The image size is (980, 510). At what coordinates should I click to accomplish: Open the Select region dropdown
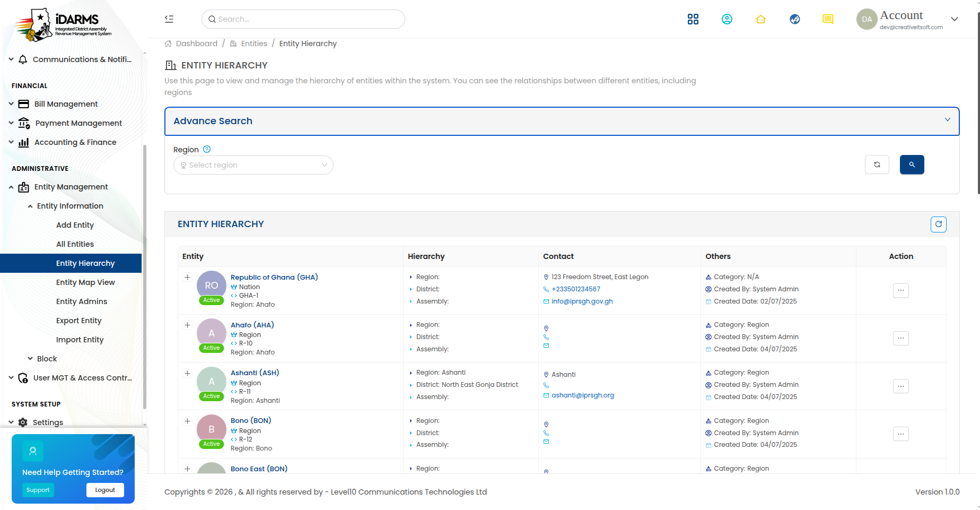click(253, 165)
